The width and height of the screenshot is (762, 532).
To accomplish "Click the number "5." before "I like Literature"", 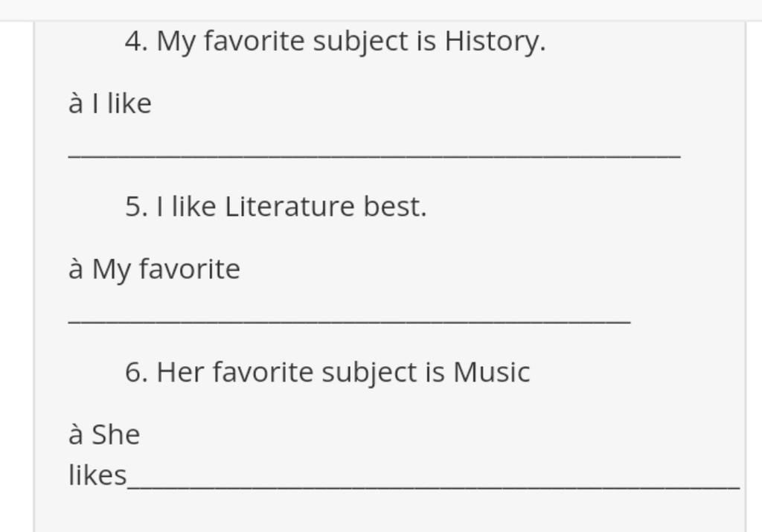I will click(x=137, y=207).
